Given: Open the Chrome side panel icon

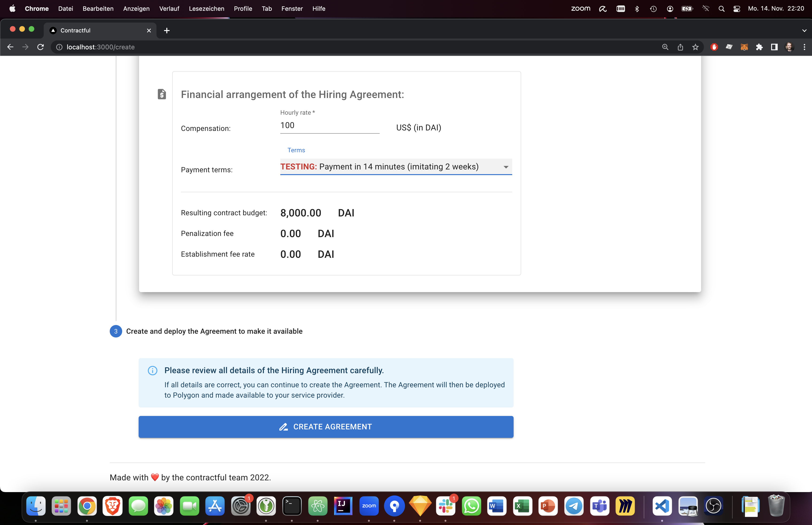Looking at the screenshot, I should click(774, 47).
